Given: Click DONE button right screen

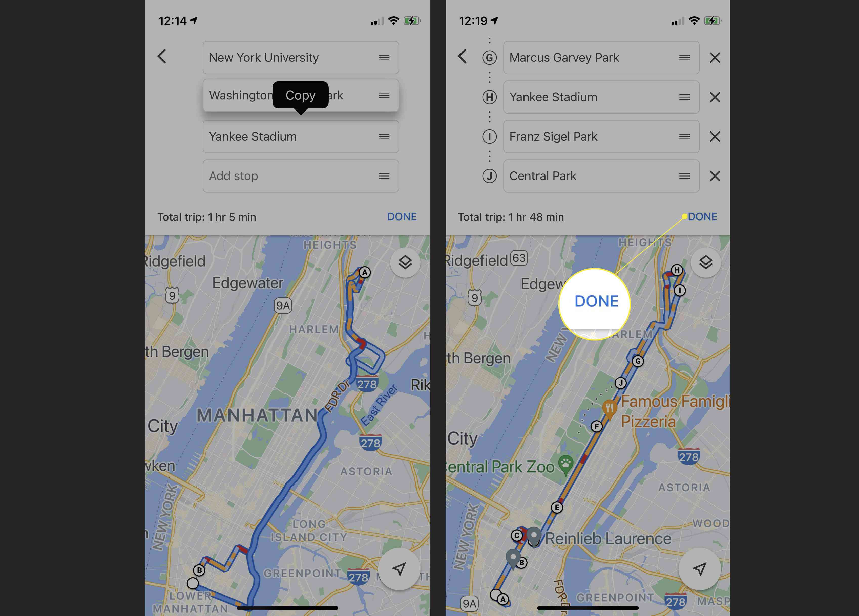Looking at the screenshot, I should click(x=702, y=216).
